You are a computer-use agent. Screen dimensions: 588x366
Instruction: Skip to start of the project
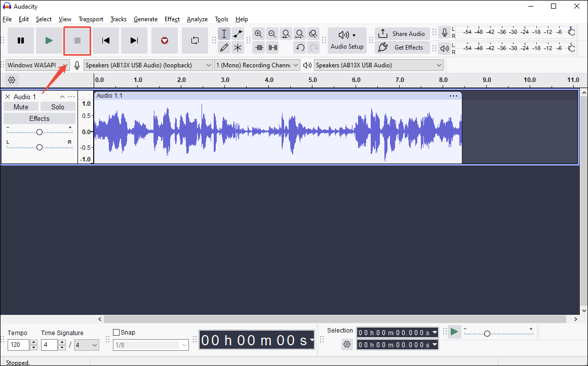click(106, 40)
